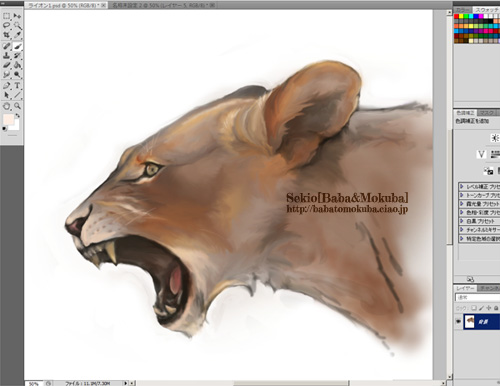
Task: Pick the cyan swatch in top row
Action: pyautogui.click(x=471, y=16)
